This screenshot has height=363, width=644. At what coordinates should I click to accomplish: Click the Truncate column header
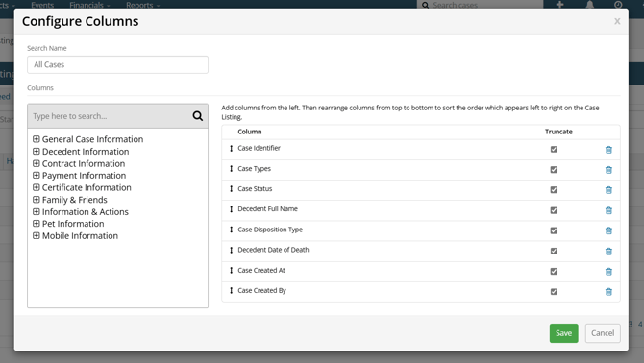pos(558,132)
